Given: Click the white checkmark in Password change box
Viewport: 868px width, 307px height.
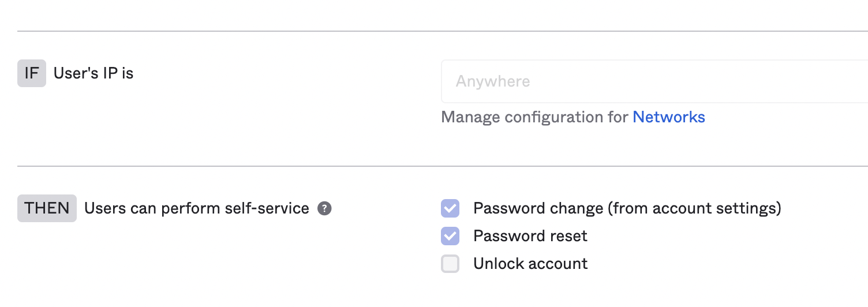Looking at the screenshot, I should point(450,208).
